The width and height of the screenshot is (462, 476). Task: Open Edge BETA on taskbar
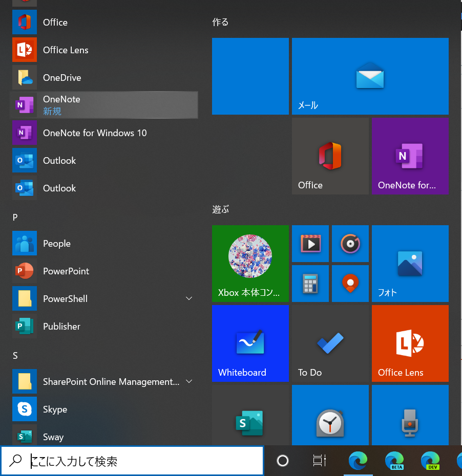[394, 461]
